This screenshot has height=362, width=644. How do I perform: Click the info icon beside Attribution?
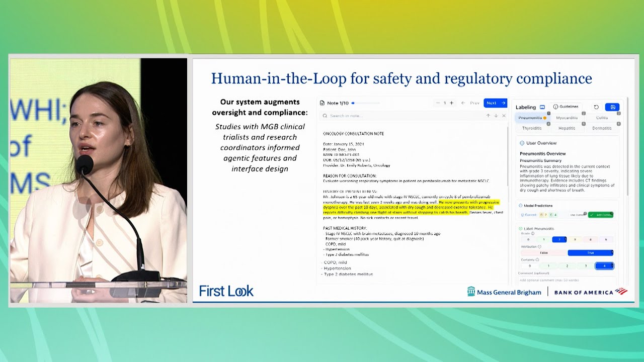(x=540, y=247)
